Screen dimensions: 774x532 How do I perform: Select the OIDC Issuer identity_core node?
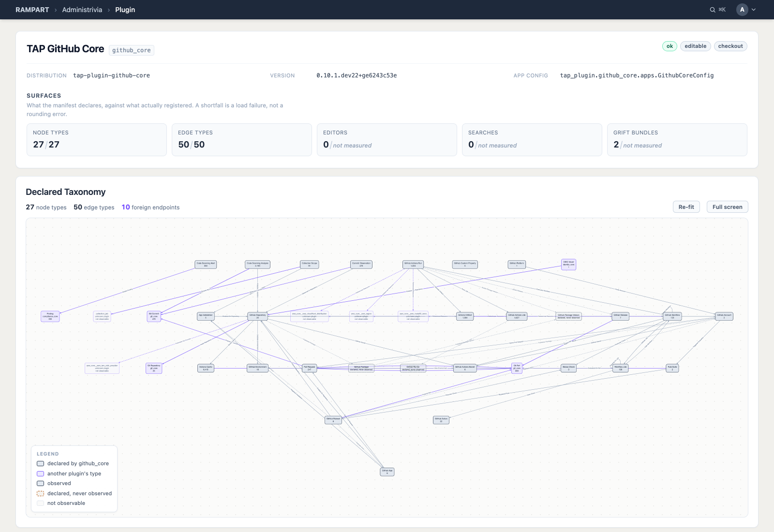568,265
